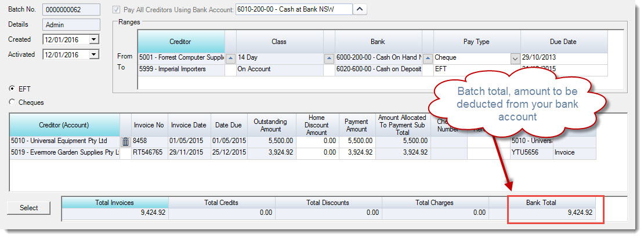Click invoice date 29/11/2015

click(x=189, y=153)
